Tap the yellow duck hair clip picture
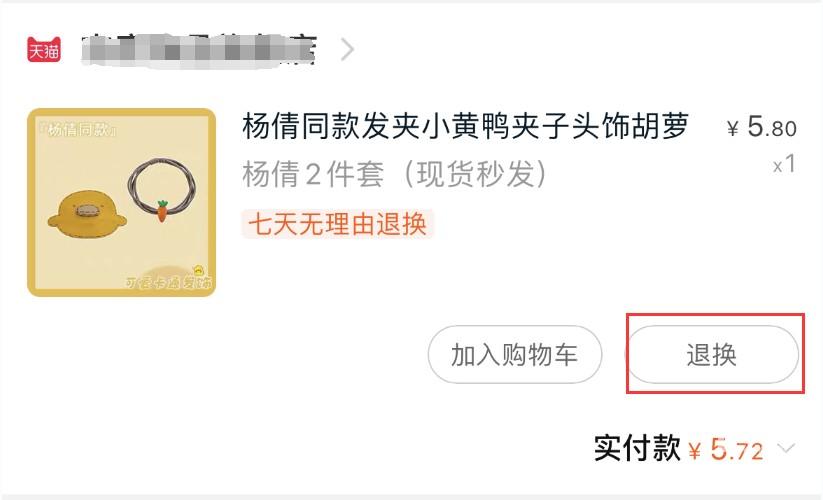Image resolution: width=823 pixels, height=500 pixels. point(87,214)
